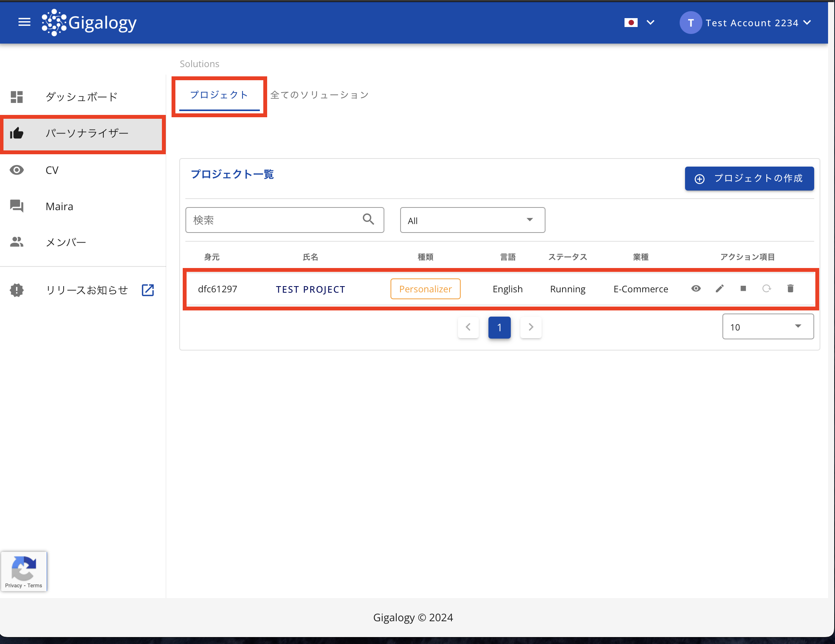Open the release notes external link icon
Screen dimensions: 835x644
(148, 290)
